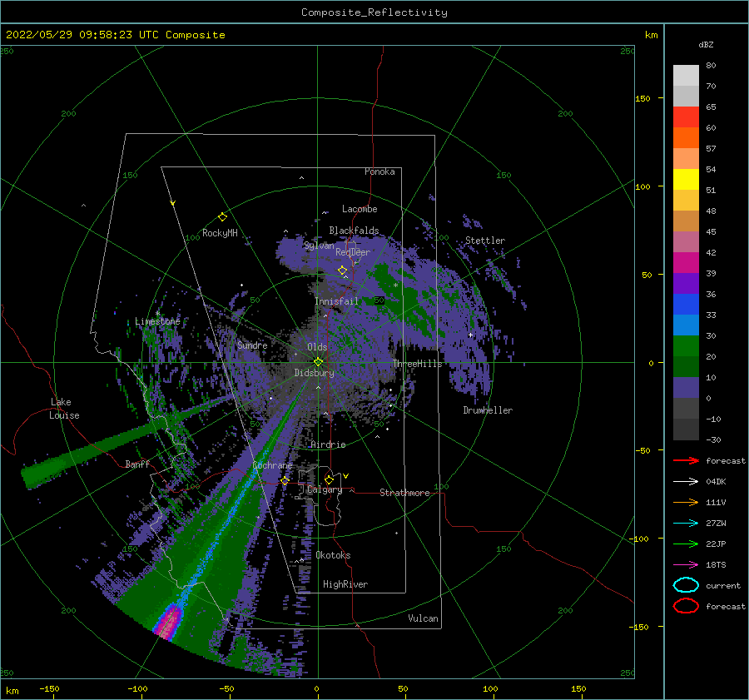Click the Vulcan label

(x=424, y=618)
